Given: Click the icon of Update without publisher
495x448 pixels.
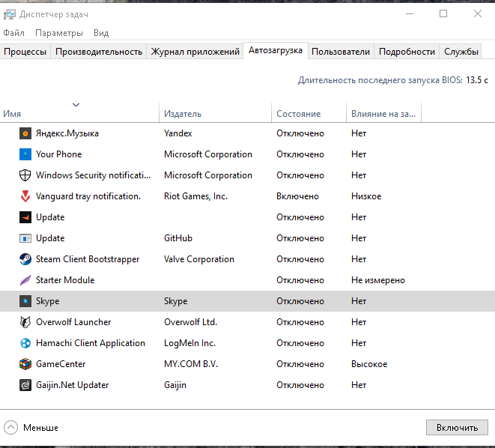Looking at the screenshot, I should 25,217.
